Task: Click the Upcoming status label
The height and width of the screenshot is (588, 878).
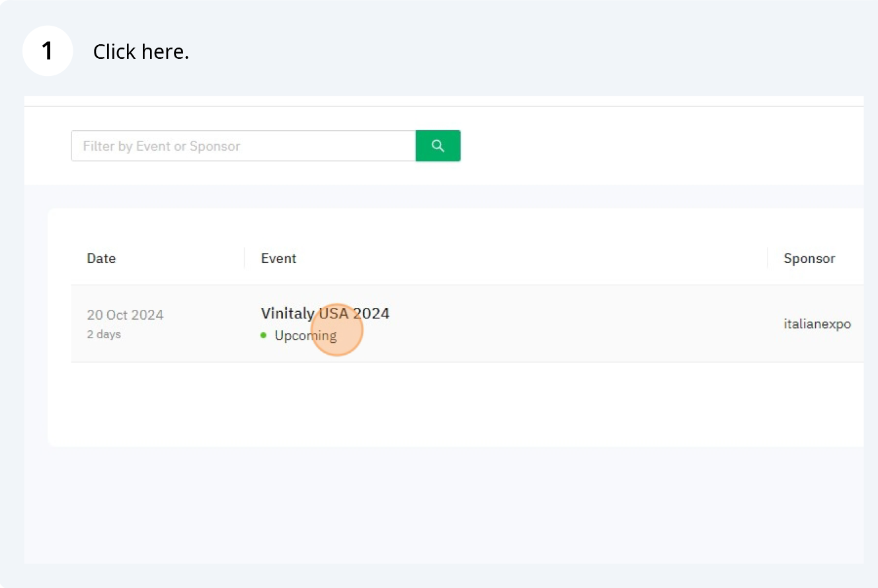Action: tap(305, 336)
